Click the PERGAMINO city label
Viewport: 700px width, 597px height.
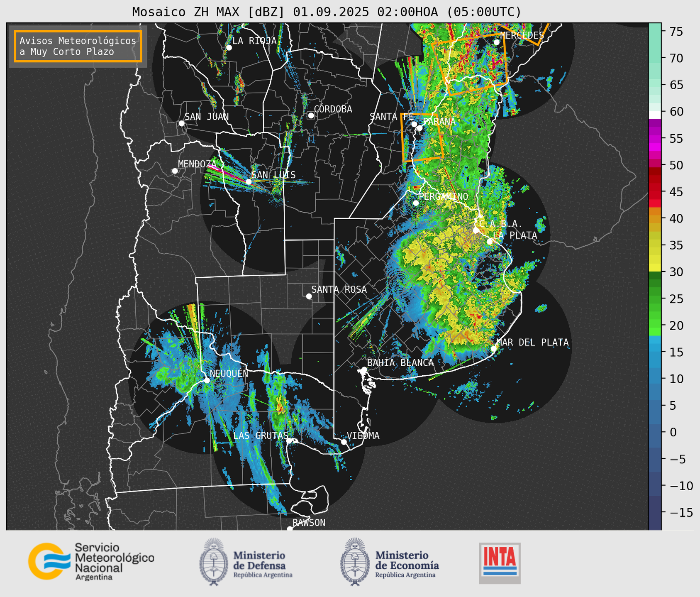pos(444,196)
